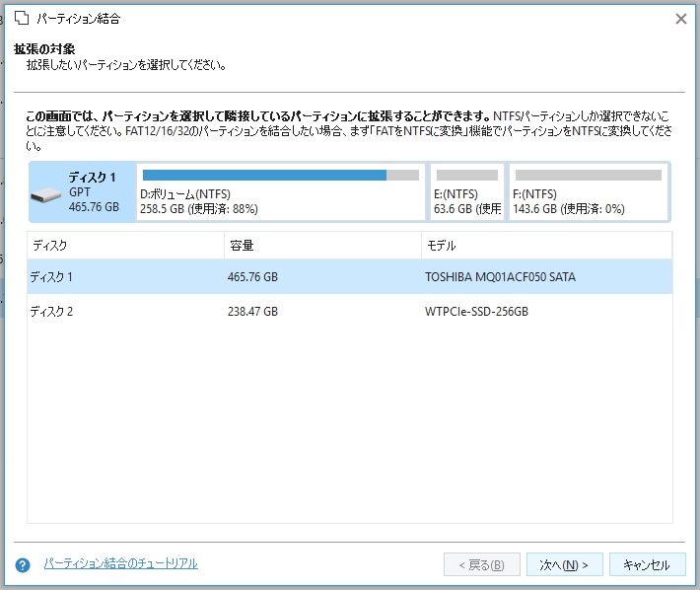Choose the E:(NTFS) 63.6 GB partition
The width and height of the screenshot is (700, 590).
pyautogui.click(x=466, y=193)
